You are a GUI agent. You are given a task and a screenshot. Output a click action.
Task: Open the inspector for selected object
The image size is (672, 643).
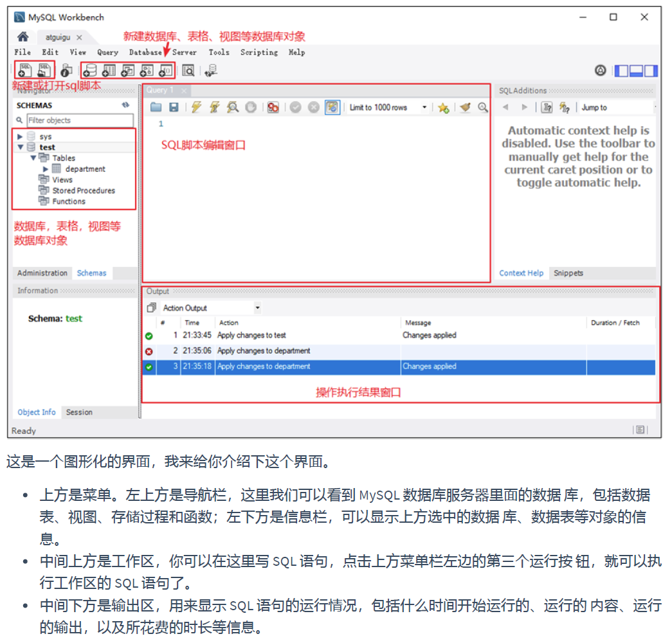66,70
